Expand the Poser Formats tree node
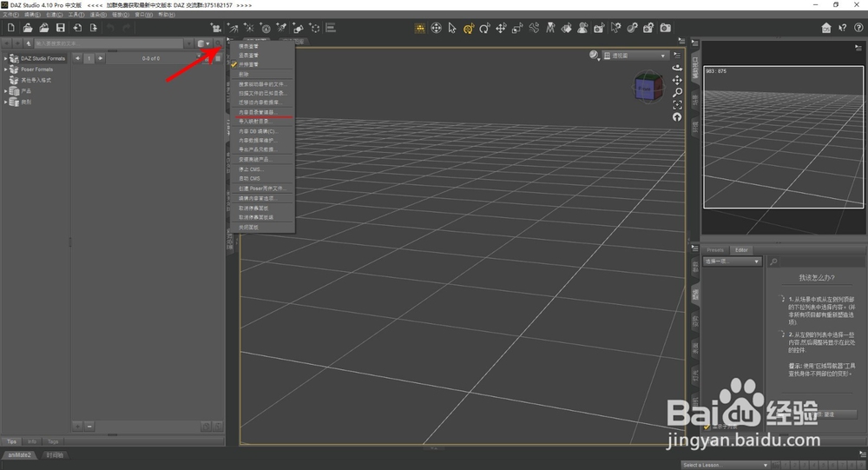Viewport: 868px width, 470px height. [x=5, y=70]
